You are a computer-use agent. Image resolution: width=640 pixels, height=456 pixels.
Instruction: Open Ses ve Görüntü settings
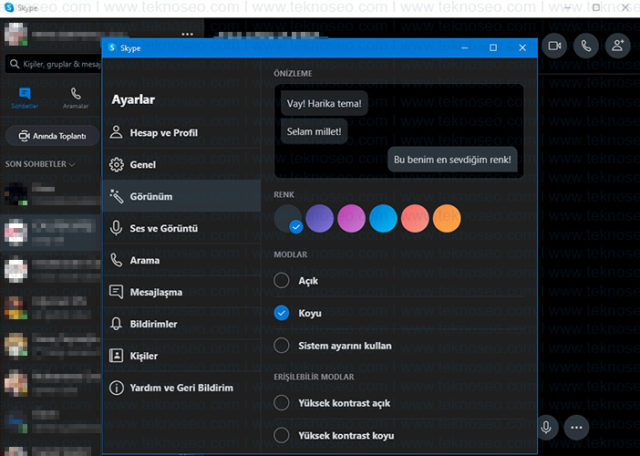tap(181, 228)
